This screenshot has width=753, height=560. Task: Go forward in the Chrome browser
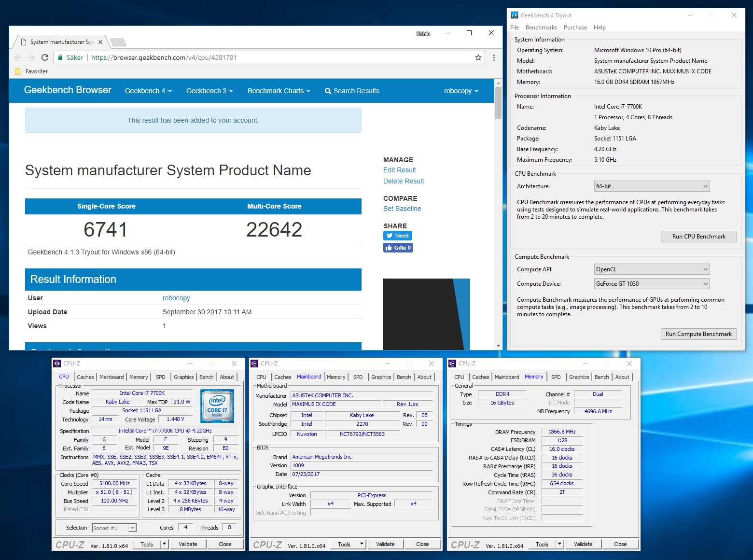tap(31, 57)
